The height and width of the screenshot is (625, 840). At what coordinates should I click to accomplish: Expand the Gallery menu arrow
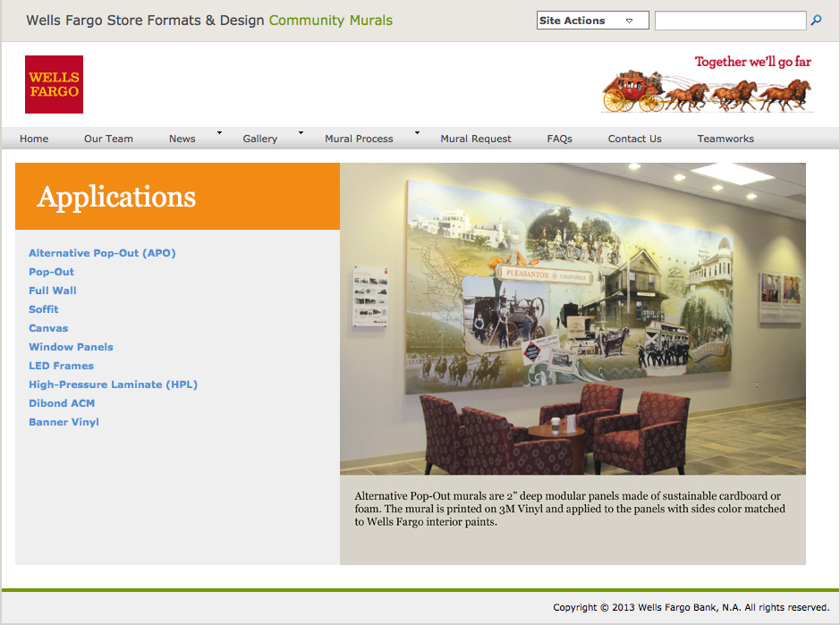tap(301, 132)
